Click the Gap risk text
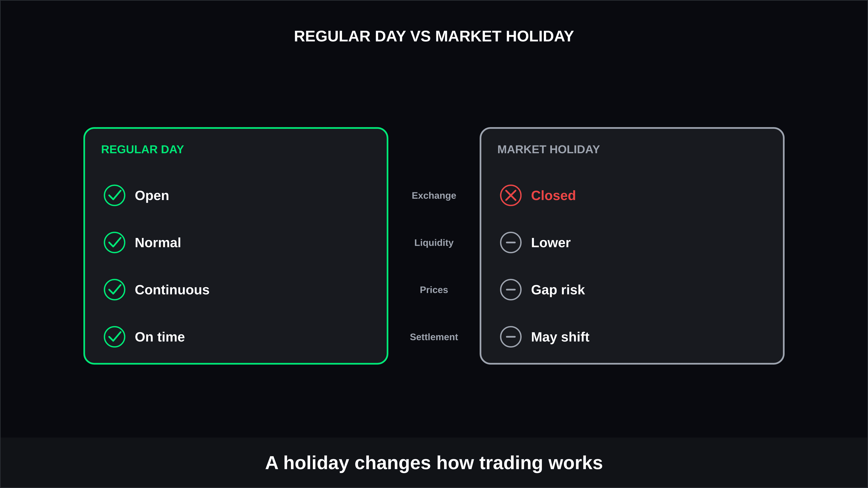Viewport: 868px width, 488px height. click(558, 290)
